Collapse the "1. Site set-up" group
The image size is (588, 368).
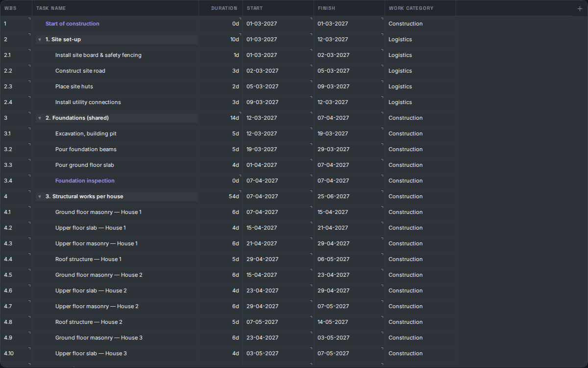(x=40, y=39)
